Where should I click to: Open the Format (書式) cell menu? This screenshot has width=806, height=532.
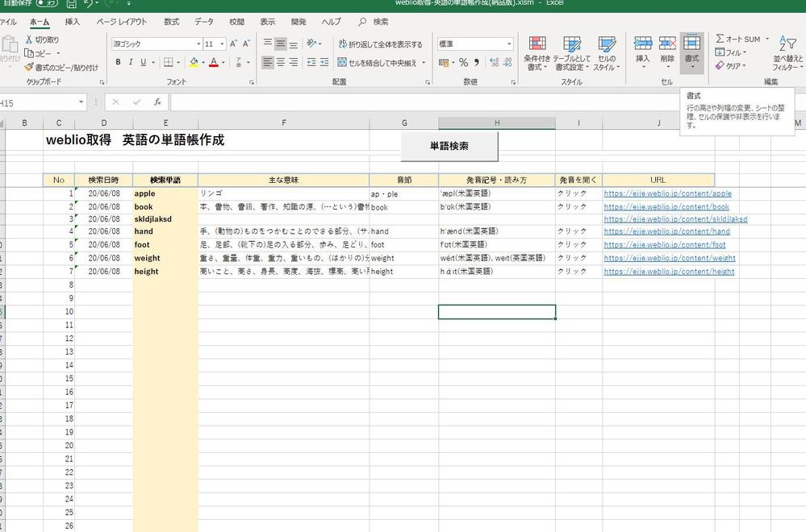click(x=692, y=52)
